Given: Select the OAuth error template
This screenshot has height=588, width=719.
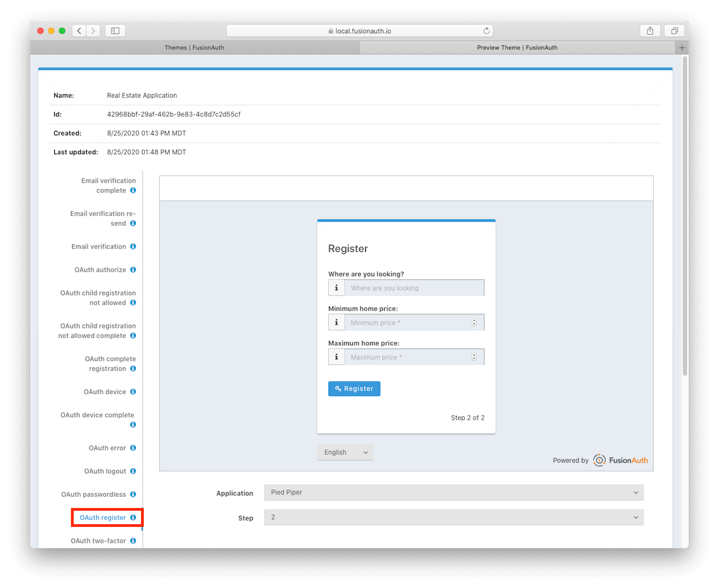Looking at the screenshot, I should [x=107, y=448].
